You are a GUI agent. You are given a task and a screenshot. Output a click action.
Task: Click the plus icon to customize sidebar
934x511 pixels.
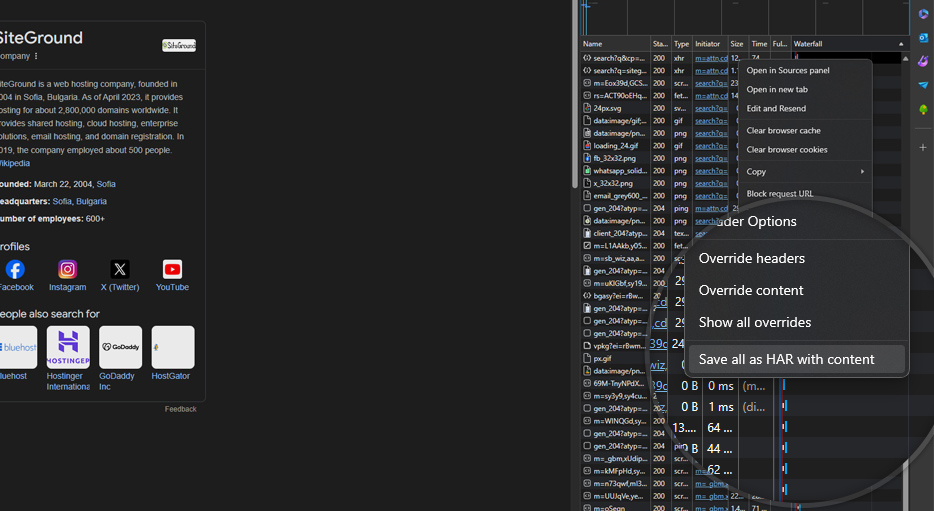[x=923, y=147]
